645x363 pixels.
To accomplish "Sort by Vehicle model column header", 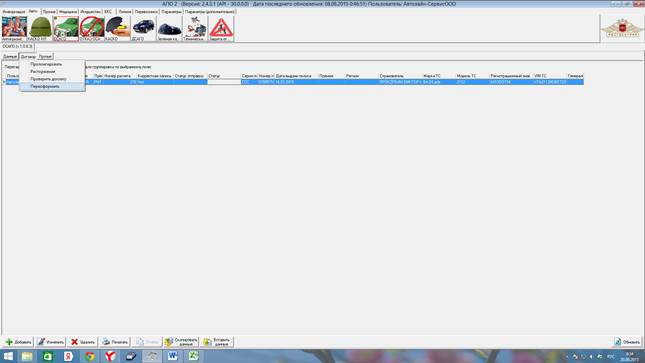I will coord(472,76).
